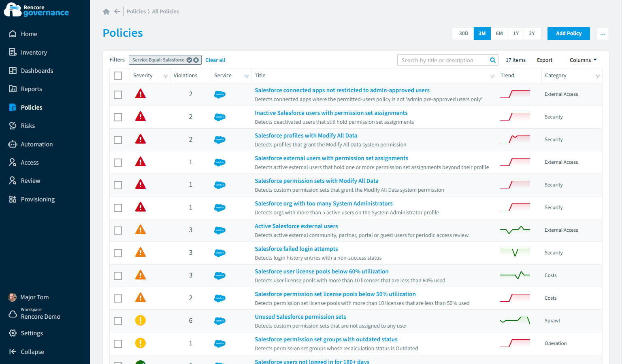Viewport: 622px width, 364px height.
Task: Select the 30D time range
Action: click(x=464, y=34)
